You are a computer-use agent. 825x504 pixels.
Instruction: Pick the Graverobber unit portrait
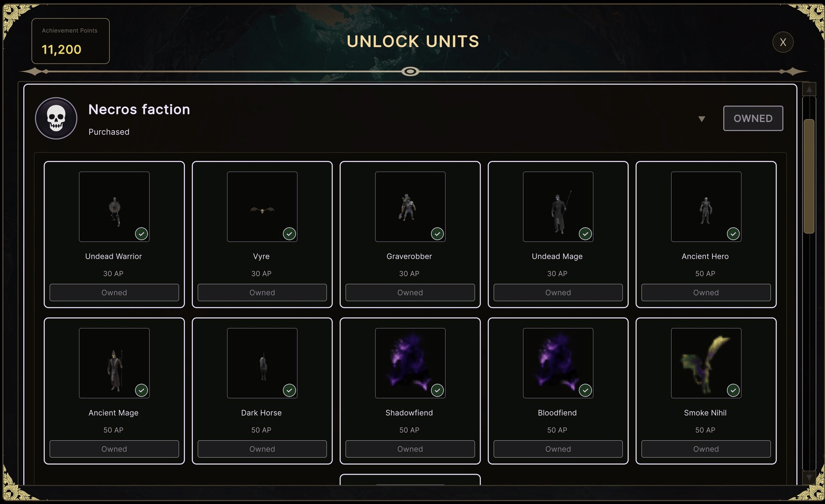pyautogui.click(x=410, y=207)
